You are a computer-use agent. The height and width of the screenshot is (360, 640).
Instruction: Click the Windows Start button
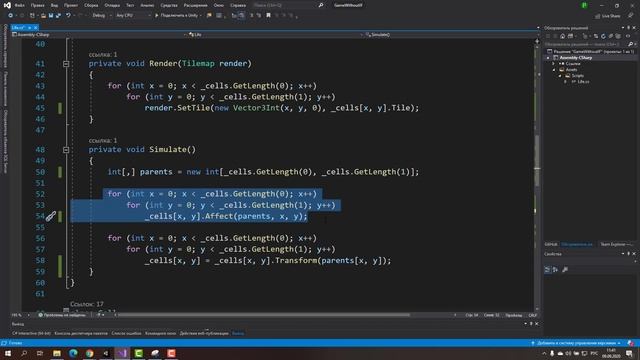[8, 353]
